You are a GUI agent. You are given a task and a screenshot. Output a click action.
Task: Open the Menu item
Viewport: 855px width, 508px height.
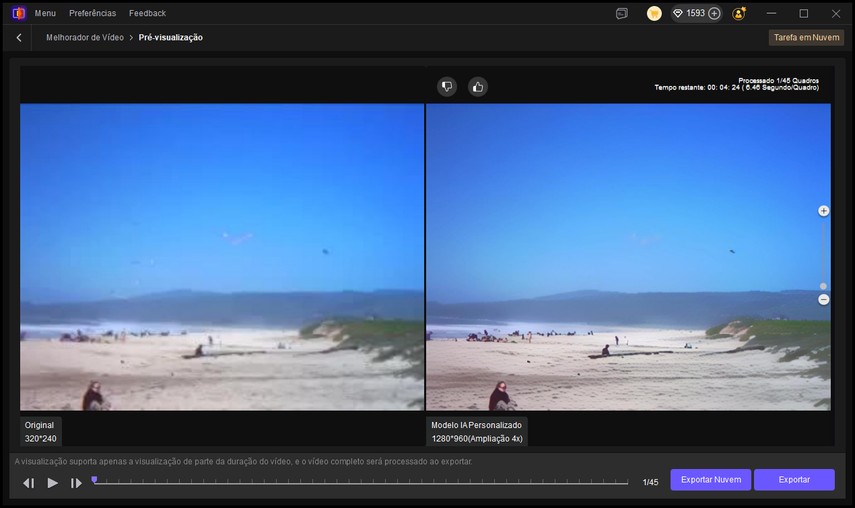point(45,13)
